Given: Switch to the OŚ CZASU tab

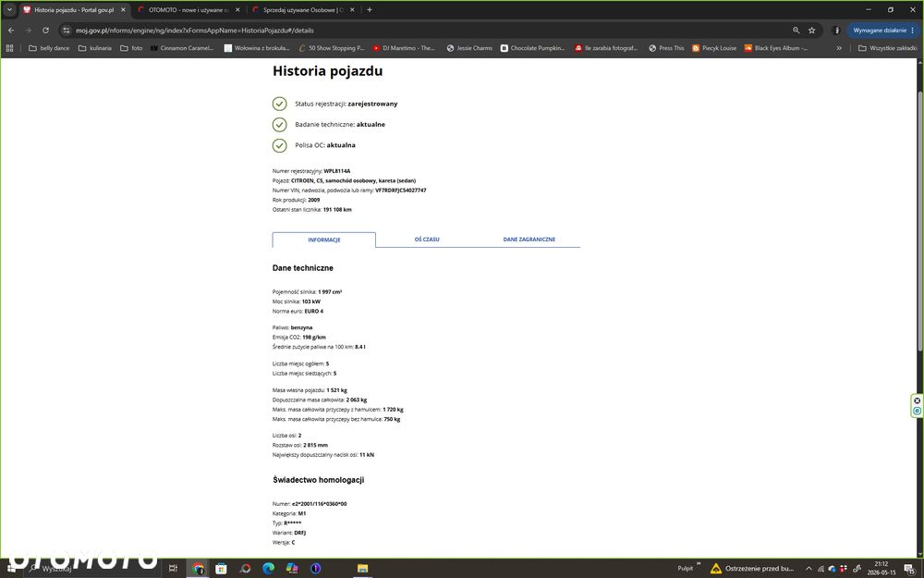Looking at the screenshot, I should [x=427, y=240].
